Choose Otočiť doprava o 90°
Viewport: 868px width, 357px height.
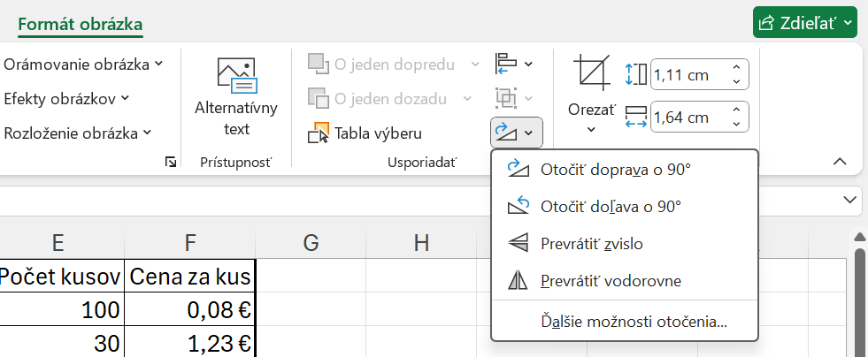(x=624, y=170)
